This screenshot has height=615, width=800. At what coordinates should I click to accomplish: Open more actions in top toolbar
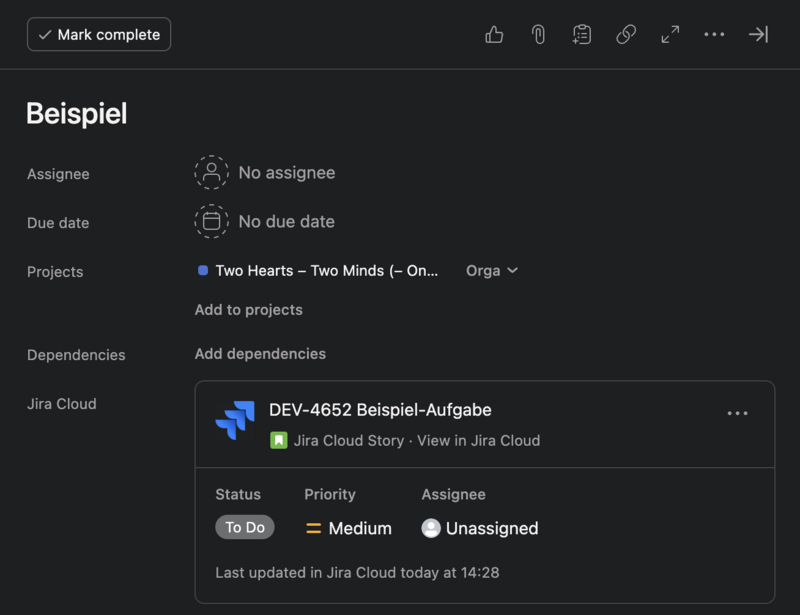pyautogui.click(x=714, y=35)
